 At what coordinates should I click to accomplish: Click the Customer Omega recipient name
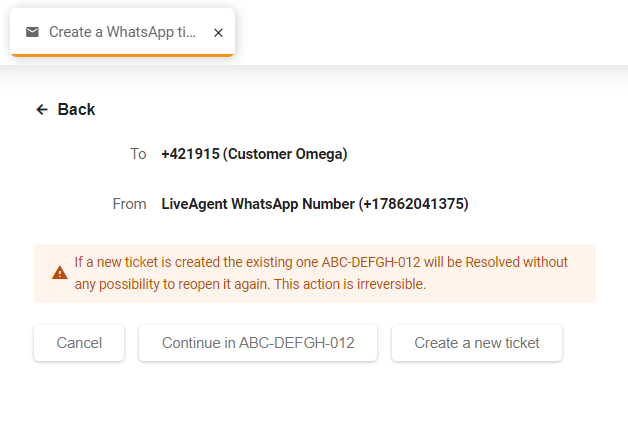tap(285, 154)
